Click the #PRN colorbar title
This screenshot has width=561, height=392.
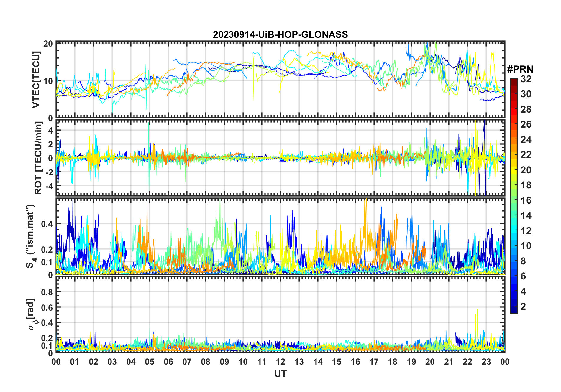coord(520,69)
